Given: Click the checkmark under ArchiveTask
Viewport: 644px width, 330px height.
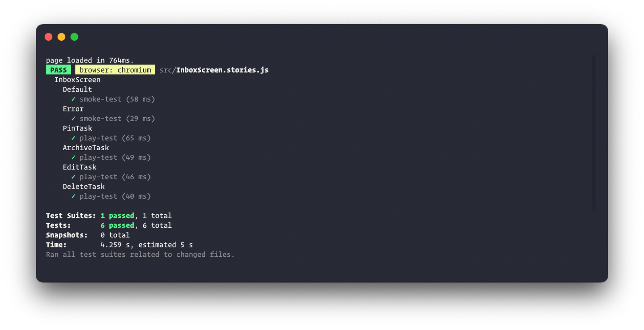Looking at the screenshot, I should click(73, 157).
